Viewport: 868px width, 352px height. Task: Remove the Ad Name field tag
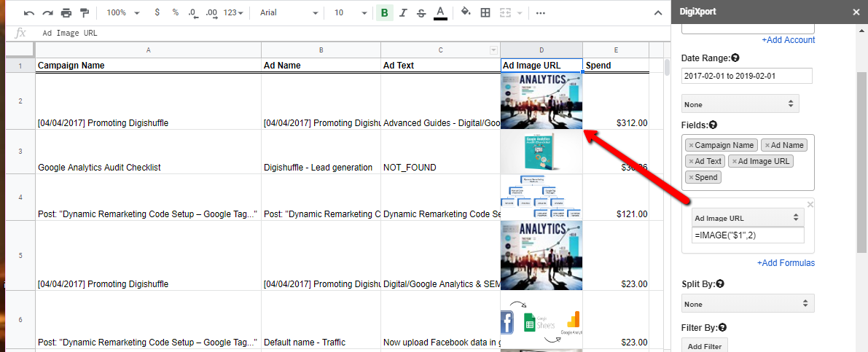[767, 145]
